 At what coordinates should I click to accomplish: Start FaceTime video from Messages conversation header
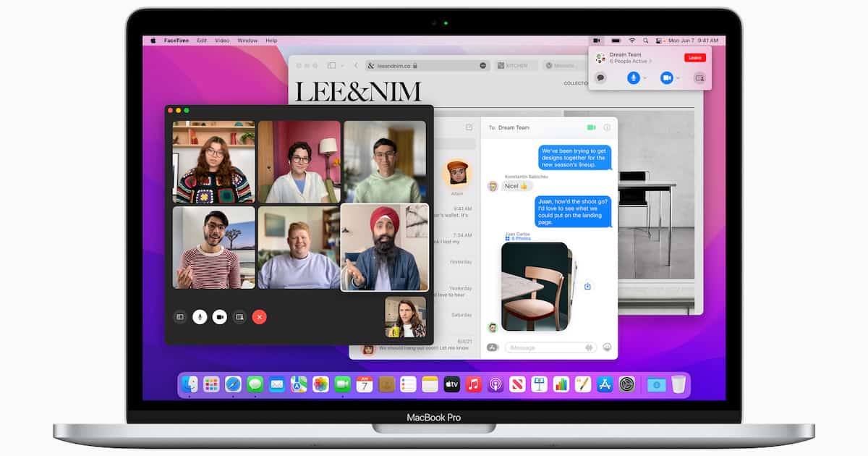click(591, 127)
